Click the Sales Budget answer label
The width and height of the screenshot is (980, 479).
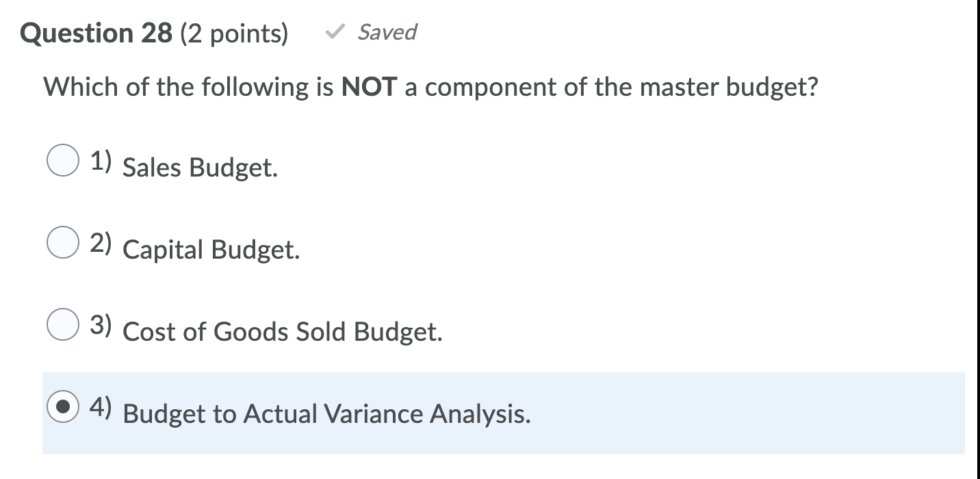pyautogui.click(x=198, y=167)
